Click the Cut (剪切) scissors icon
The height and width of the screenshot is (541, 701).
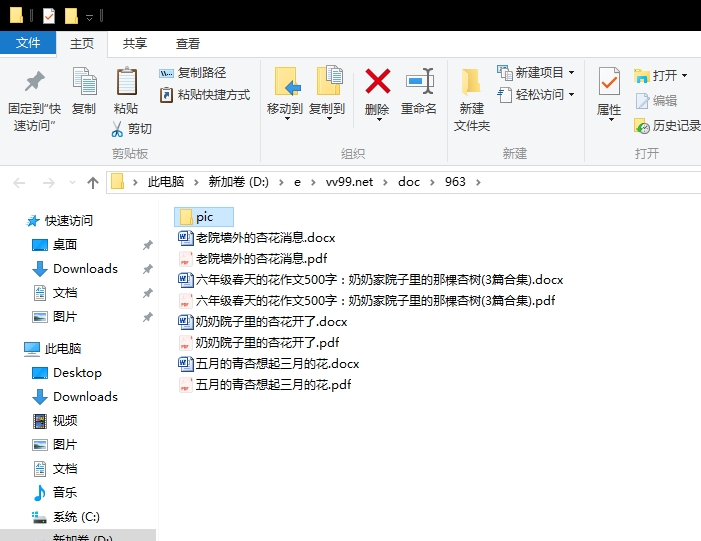[117, 129]
